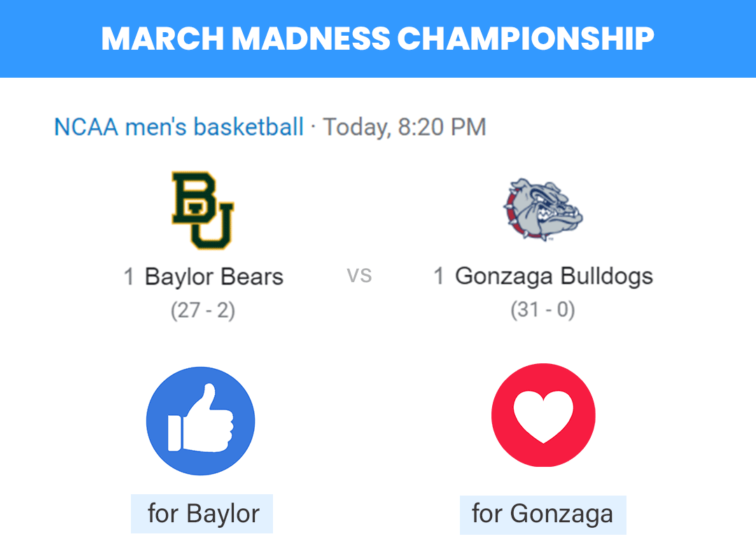Open the Gonzaga Bulldogs team name
Image resolution: width=756 pixels, height=560 pixels.
554,276
